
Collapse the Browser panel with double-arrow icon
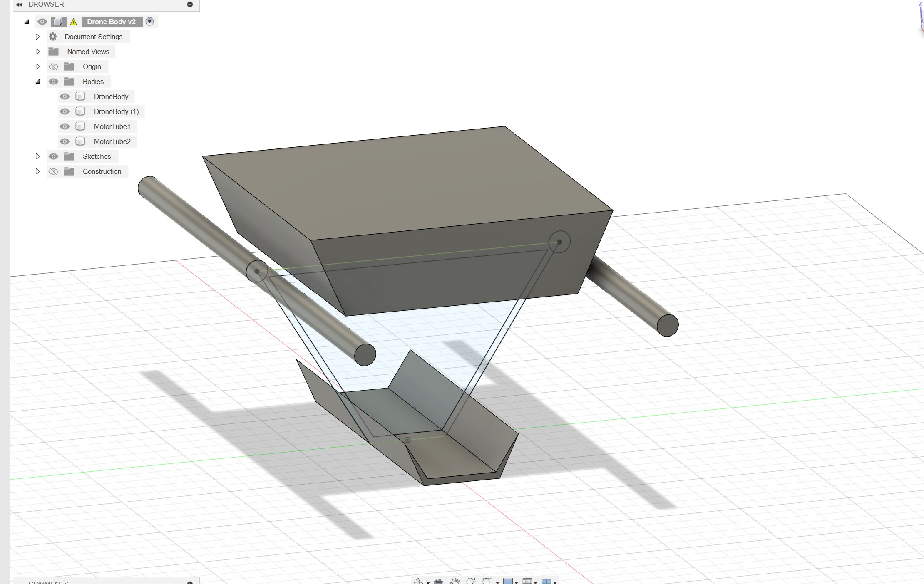[x=19, y=5]
